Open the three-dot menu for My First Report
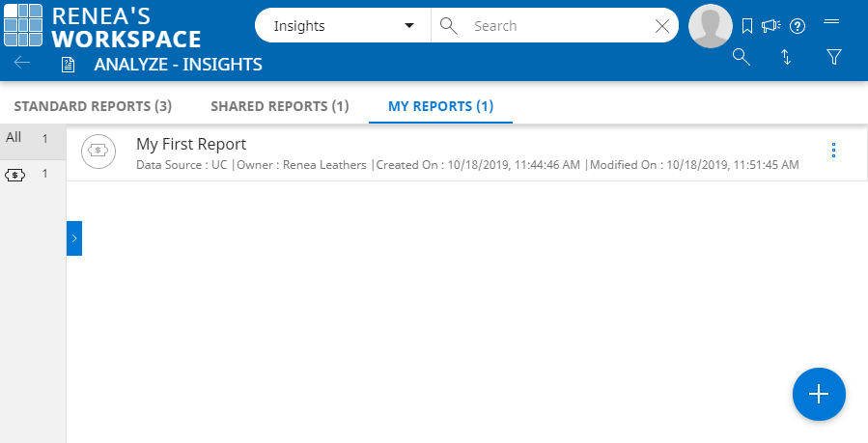This screenshot has width=868, height=443. [833, 150]
